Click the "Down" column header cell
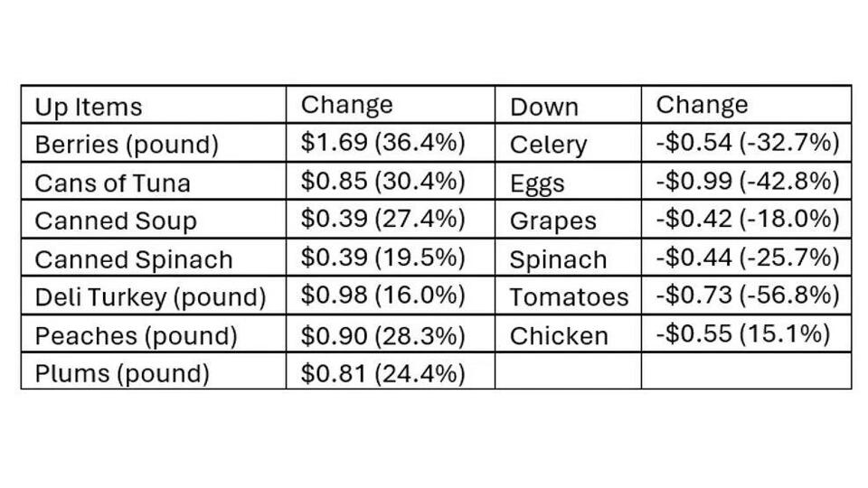 [x=544, y=107]
